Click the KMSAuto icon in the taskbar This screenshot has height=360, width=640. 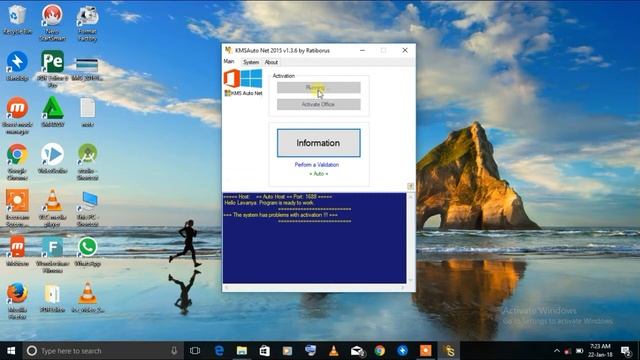pyautogui.click(x=449, y=351)
